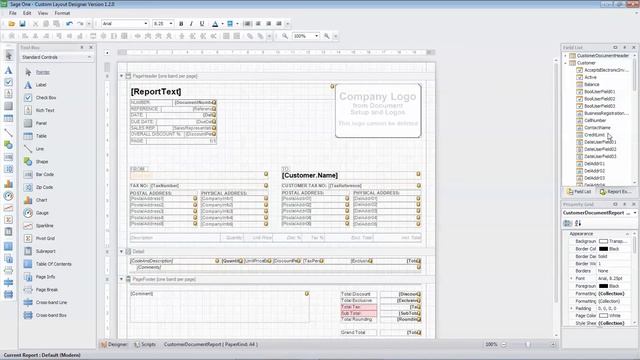Select the Panel control
This screenshot has height=360, width=640.
[x=41, y=123]
